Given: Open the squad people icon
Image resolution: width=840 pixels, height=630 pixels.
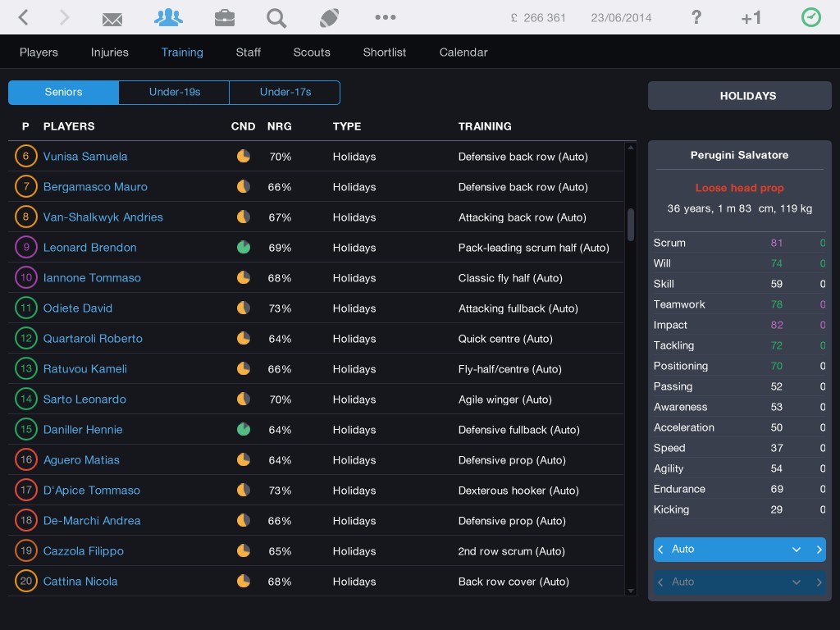Looking at the screenshot, I should [x=169, y=17].
